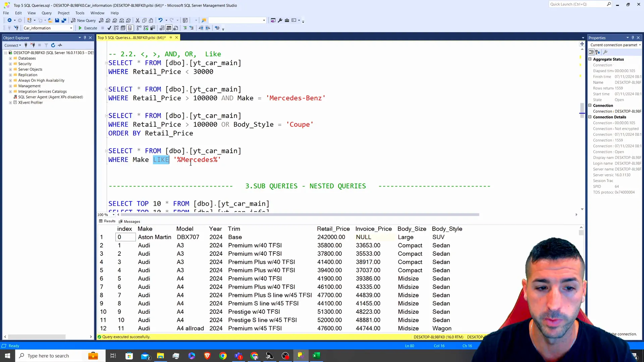Click the Cut scissors icon
644x362 pixels.
[138, 20]
